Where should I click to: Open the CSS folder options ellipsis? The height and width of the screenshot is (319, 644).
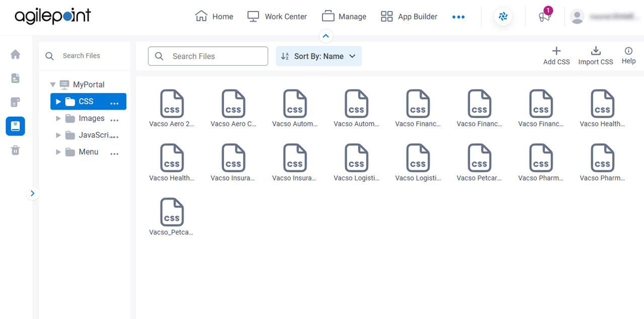pos(115,103)
